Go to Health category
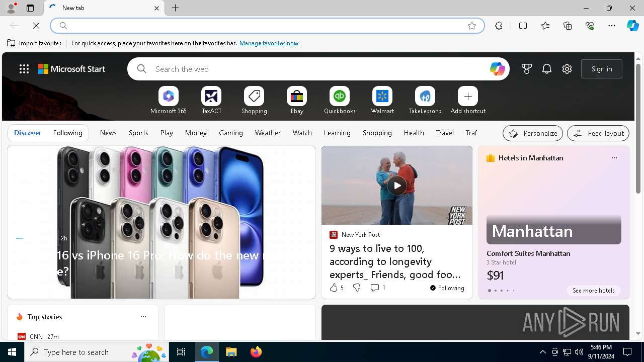 414,133
